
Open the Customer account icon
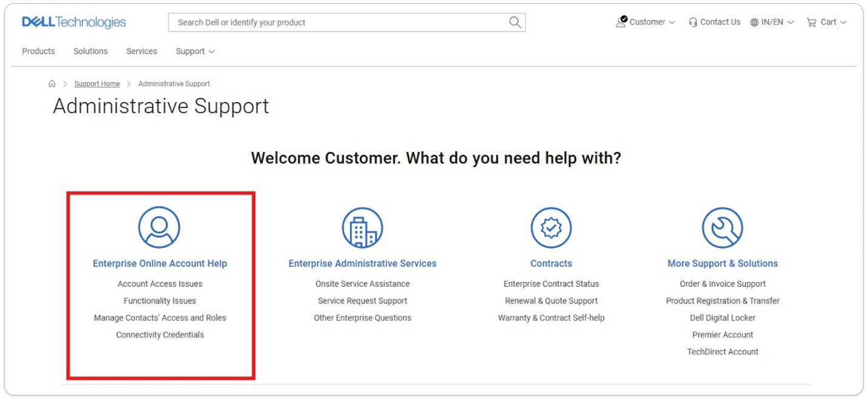(622, 21)
